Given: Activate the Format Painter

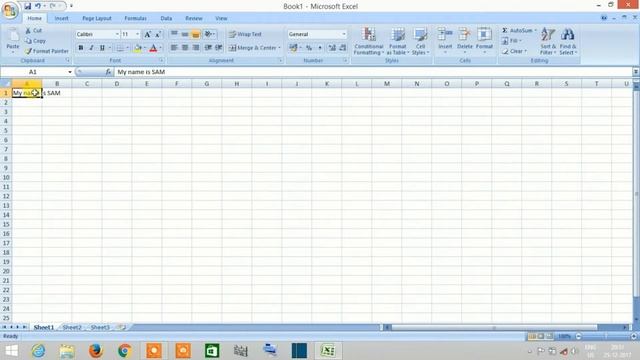Looking at the screenshot, I should point(47,51).
